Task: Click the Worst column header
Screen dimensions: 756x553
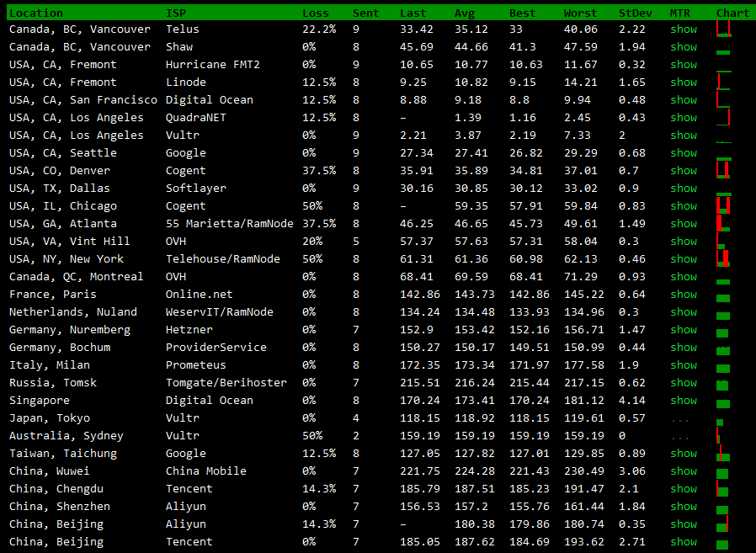Action: [581, 13]
